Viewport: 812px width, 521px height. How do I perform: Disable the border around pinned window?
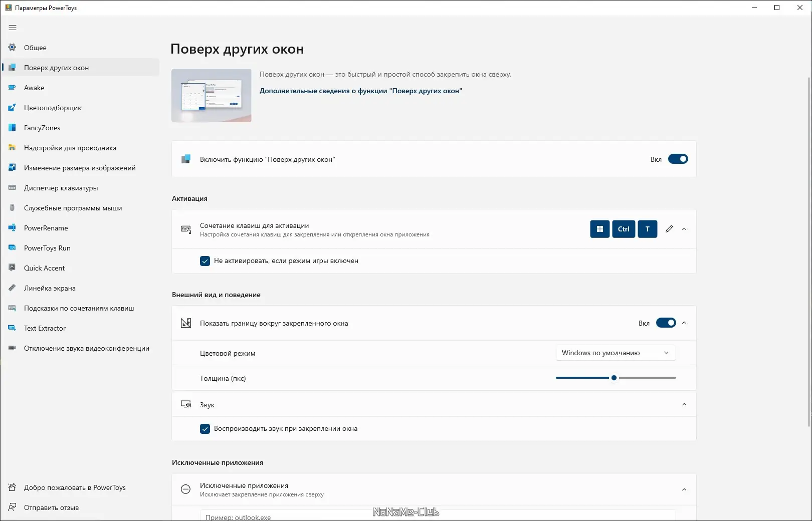tap(666, 323)
